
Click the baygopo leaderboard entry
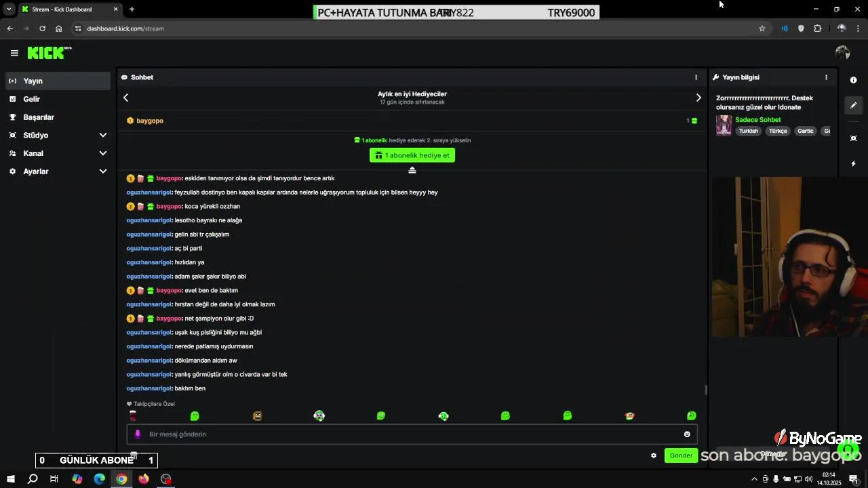coord(412,121)
